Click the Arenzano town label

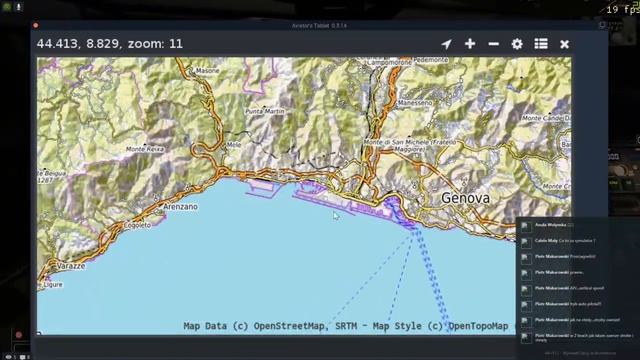pyautogui.click(x=180, y=207)
